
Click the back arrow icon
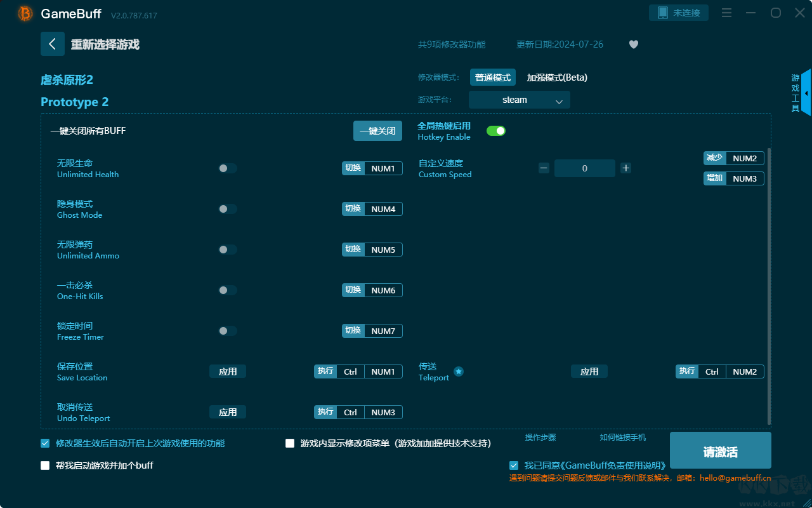tap(52, 44)
